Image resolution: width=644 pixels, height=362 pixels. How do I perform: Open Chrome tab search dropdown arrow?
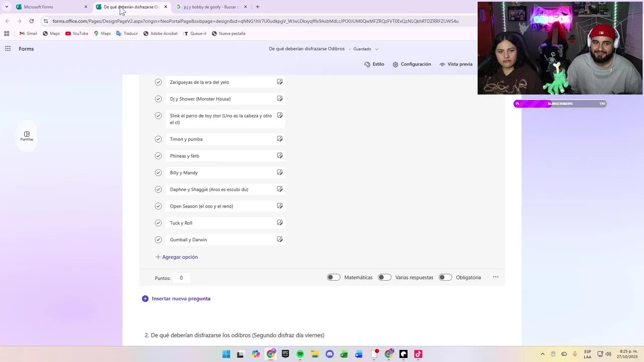tap(7, 7)
